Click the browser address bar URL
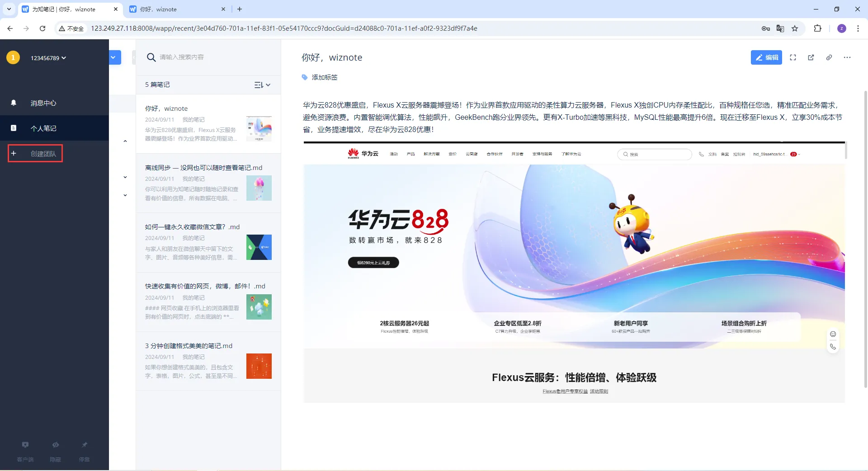Viewport: 868px width, 471px height. 284,28
